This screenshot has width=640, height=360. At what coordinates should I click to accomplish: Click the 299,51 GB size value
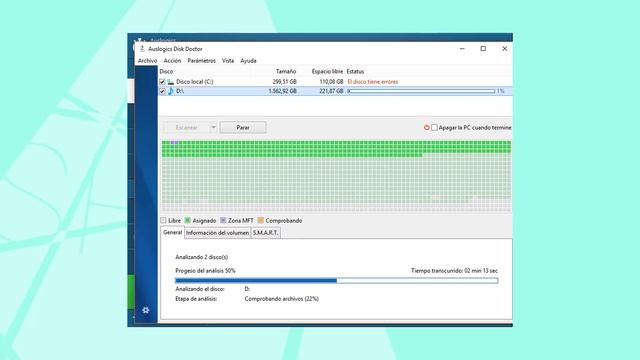click(x=284, y=82)
